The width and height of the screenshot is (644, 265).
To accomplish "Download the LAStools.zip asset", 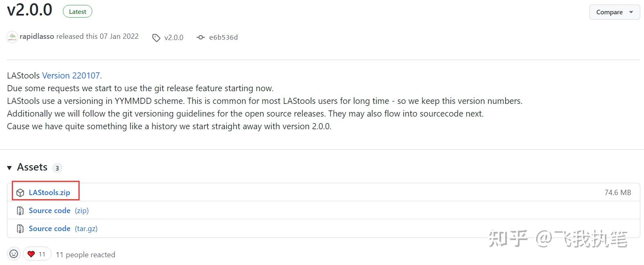I will tap(50, 193).
